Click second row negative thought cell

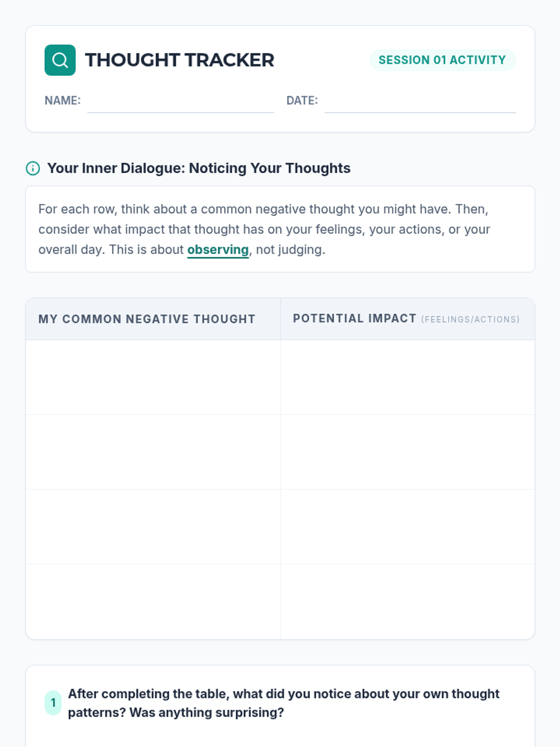(x=153, y=452)
